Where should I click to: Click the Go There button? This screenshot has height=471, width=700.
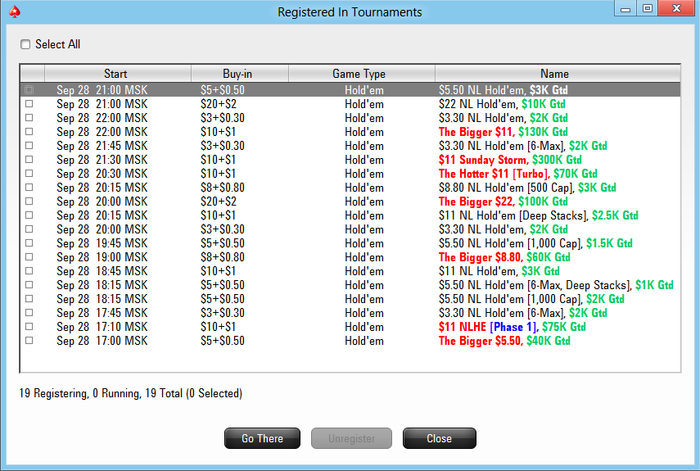[x=262, y=438]
